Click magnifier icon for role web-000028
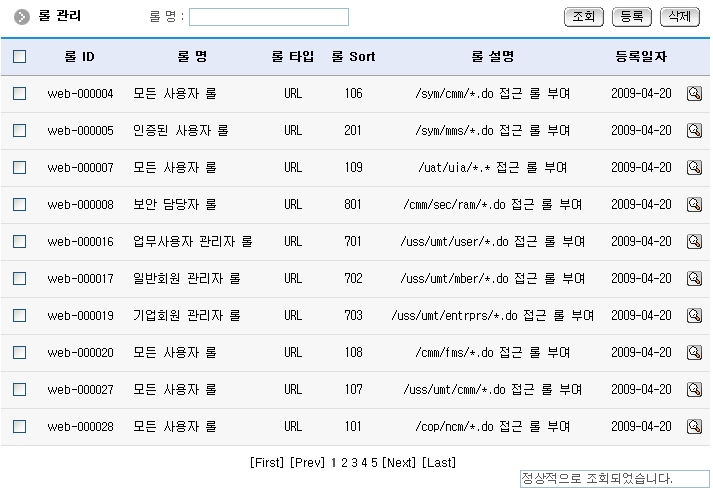This screenshot has height=492, width=713. pos(694,426)
